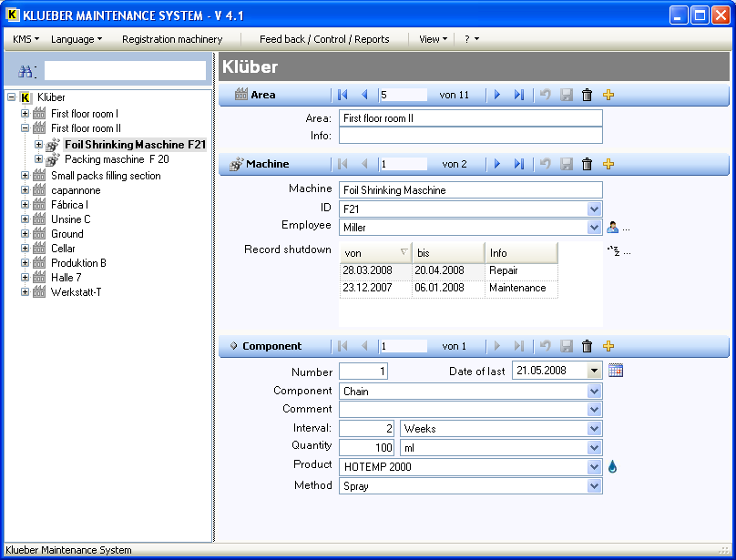The width and height of the screenshot is (736, 560).
Task: Go to first Machine record
Action: tap(342, 164)
